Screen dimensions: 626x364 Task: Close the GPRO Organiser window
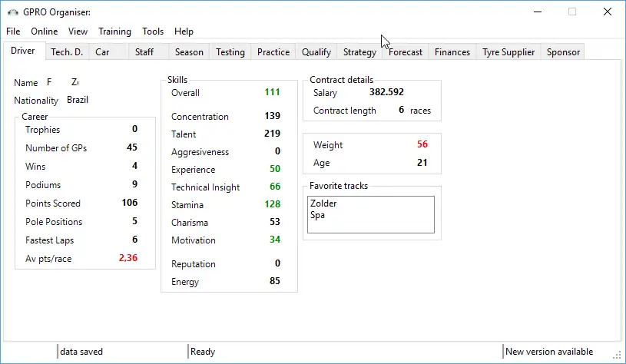coord(608,12)
